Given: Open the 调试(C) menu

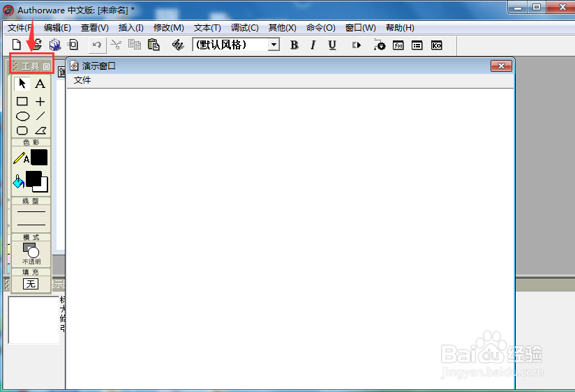Looking at the screenshot, I should pos(245,28).
